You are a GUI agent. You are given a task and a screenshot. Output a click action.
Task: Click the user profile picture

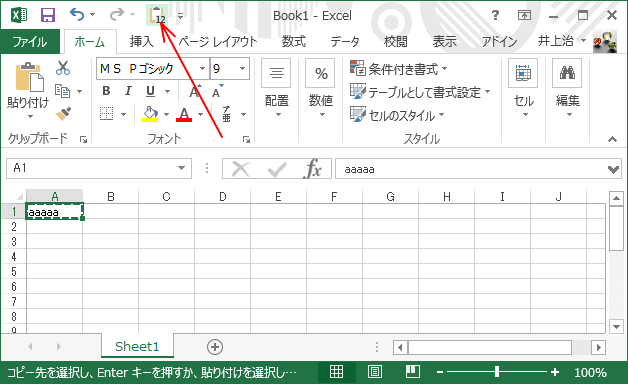605,41
